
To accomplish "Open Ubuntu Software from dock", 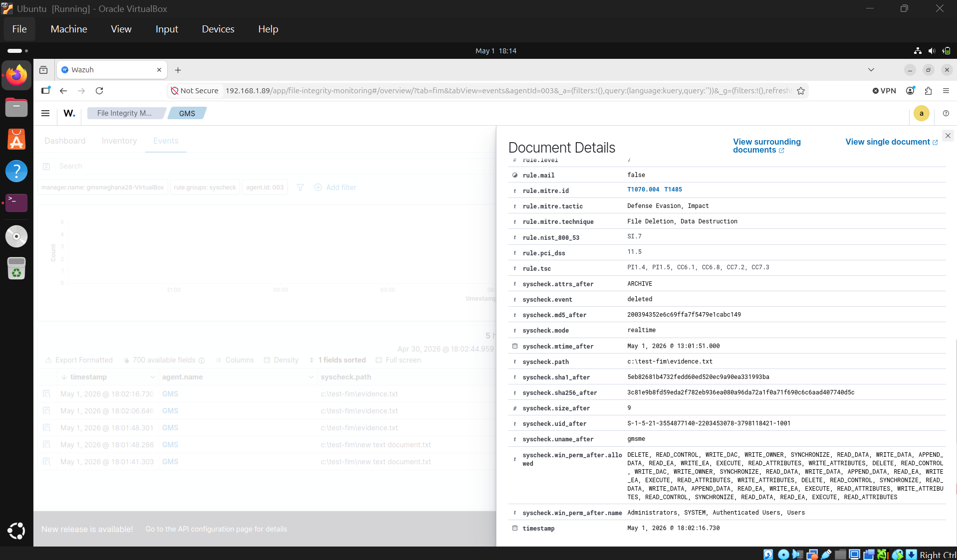I will (x=16, y=139).
